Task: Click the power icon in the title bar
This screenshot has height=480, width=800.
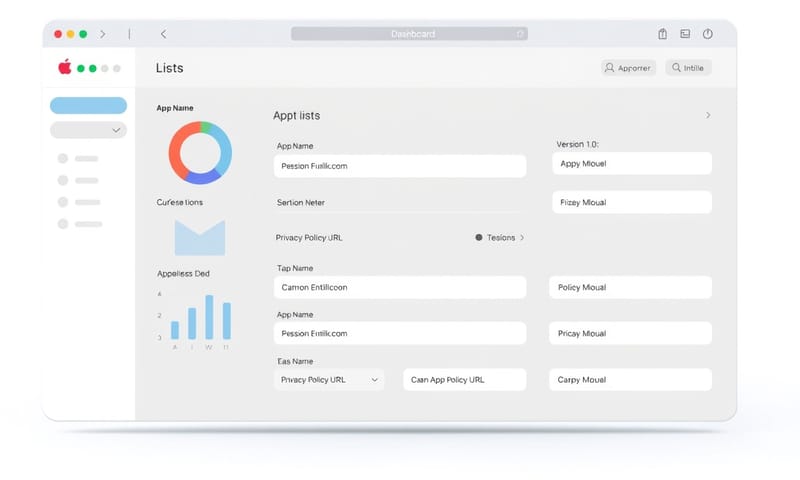Action: (708, 34)
